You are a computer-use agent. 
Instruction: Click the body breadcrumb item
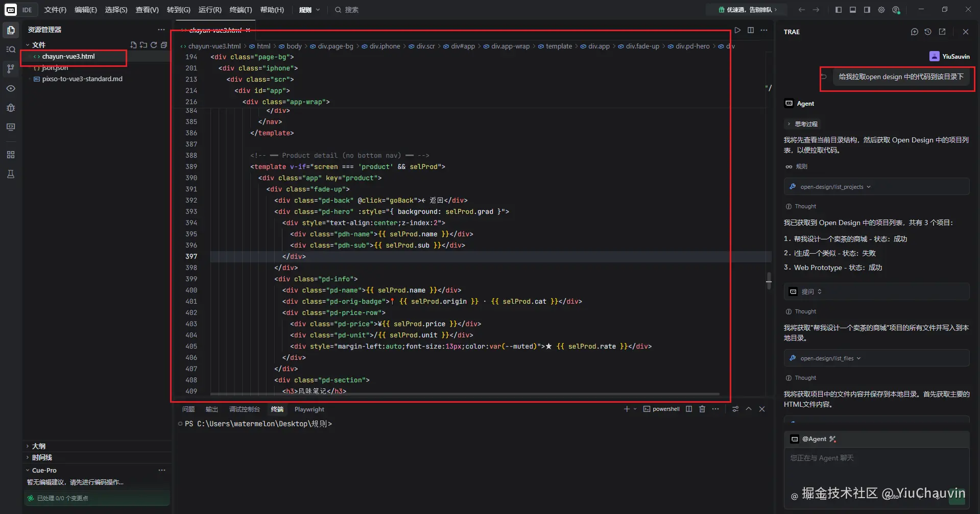[x=290, y=46]
